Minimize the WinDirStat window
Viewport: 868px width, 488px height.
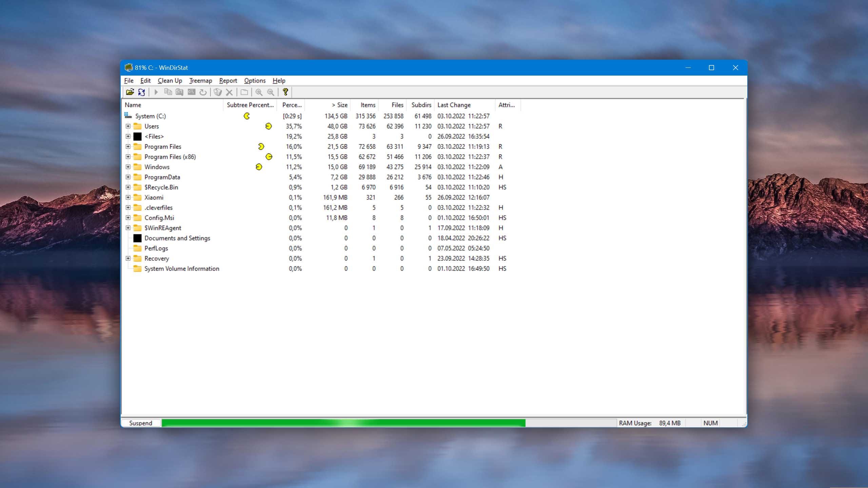[x=688, y=67]
